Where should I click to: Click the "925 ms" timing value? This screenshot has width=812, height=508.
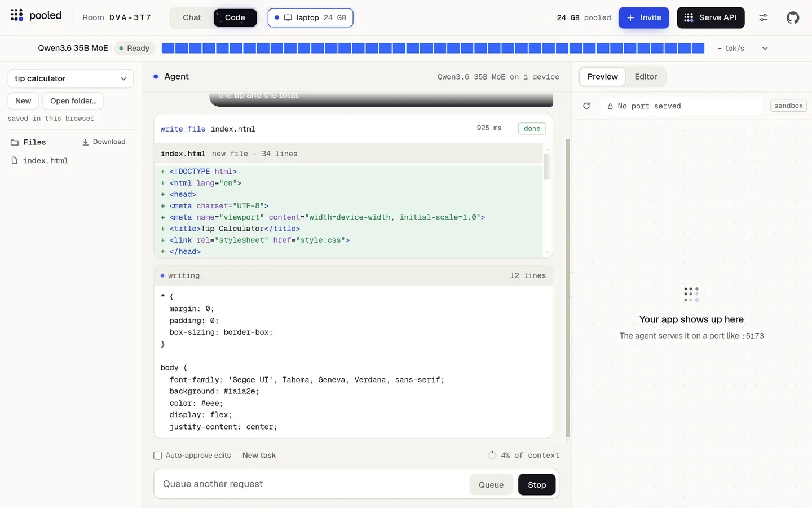pos(489,128)
